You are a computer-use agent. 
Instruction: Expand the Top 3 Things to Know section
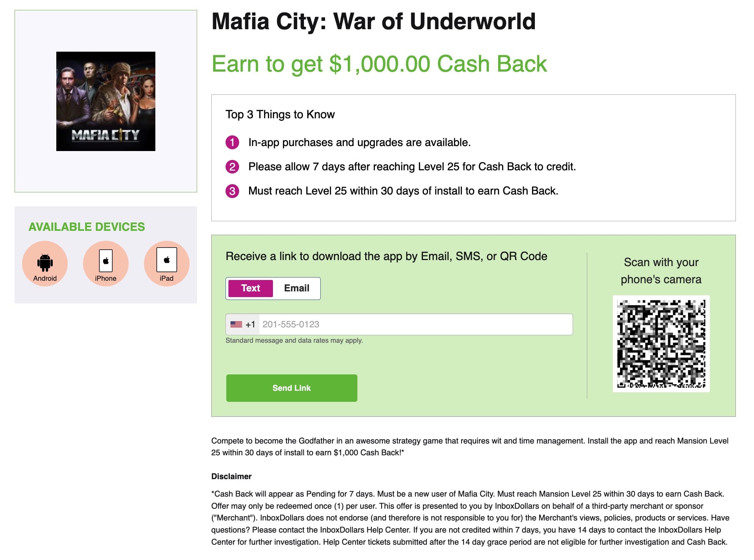point(280,114)
